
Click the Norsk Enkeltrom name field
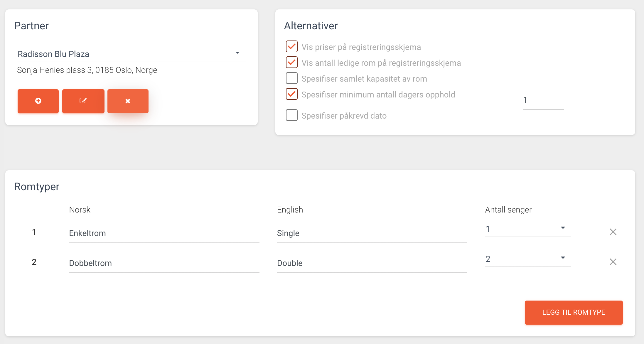coord(164,233)
